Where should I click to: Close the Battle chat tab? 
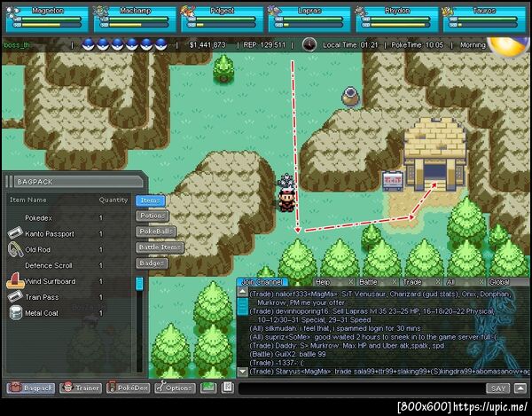click(395, 282)
